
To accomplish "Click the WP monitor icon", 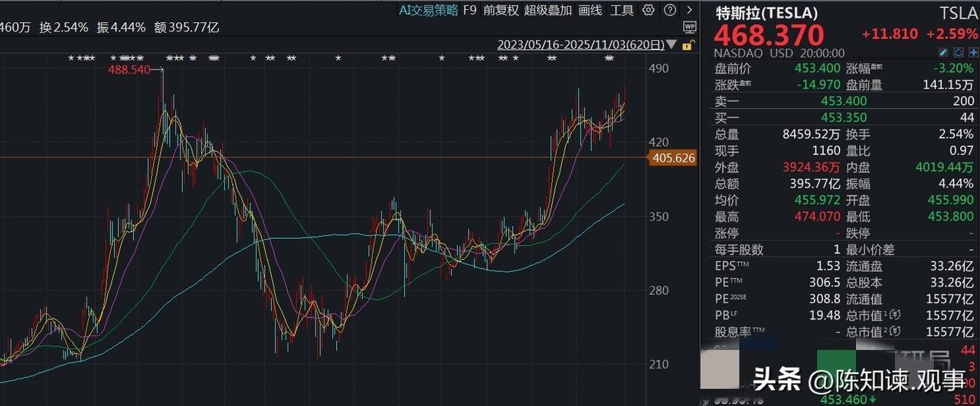I will click(689, 27).
